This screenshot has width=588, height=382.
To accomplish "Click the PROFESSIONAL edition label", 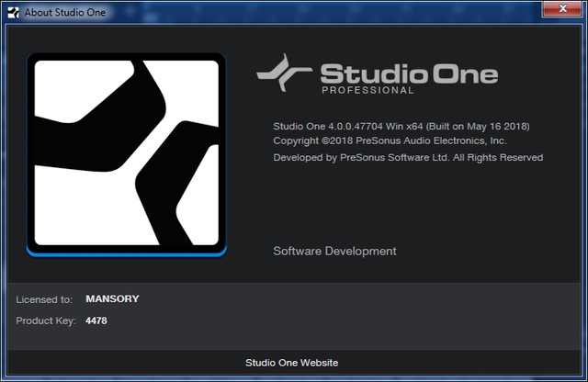I will pos(367,91).
